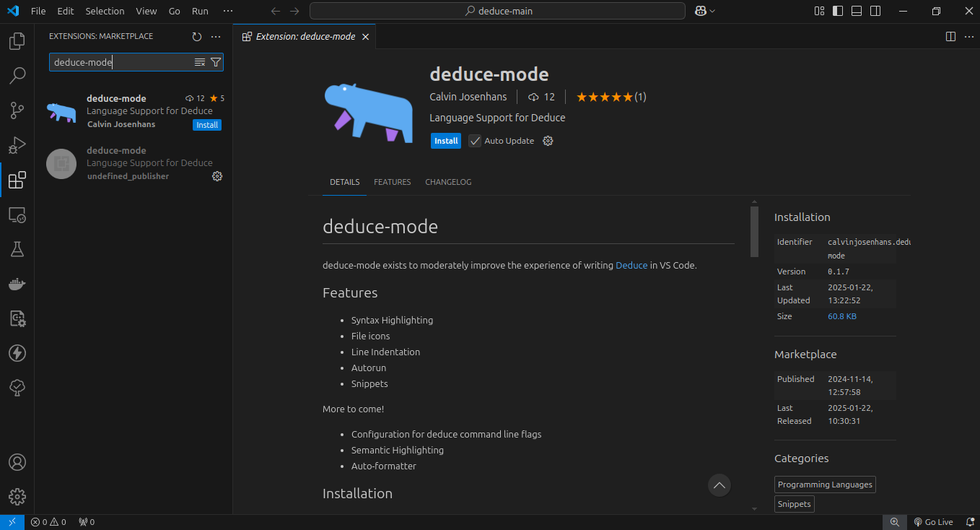
Task: Start Go Live server
Action: tap(933, 522)
